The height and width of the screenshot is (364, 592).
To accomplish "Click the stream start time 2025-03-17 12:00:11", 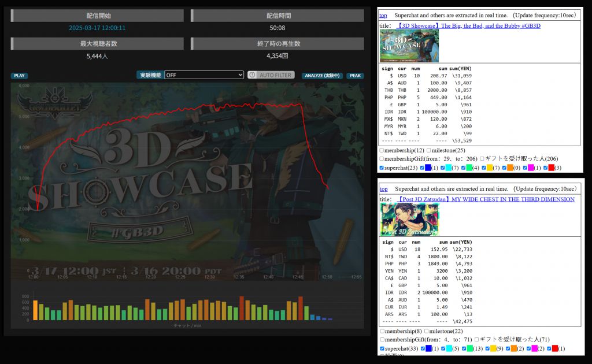I will pos(97,28).
